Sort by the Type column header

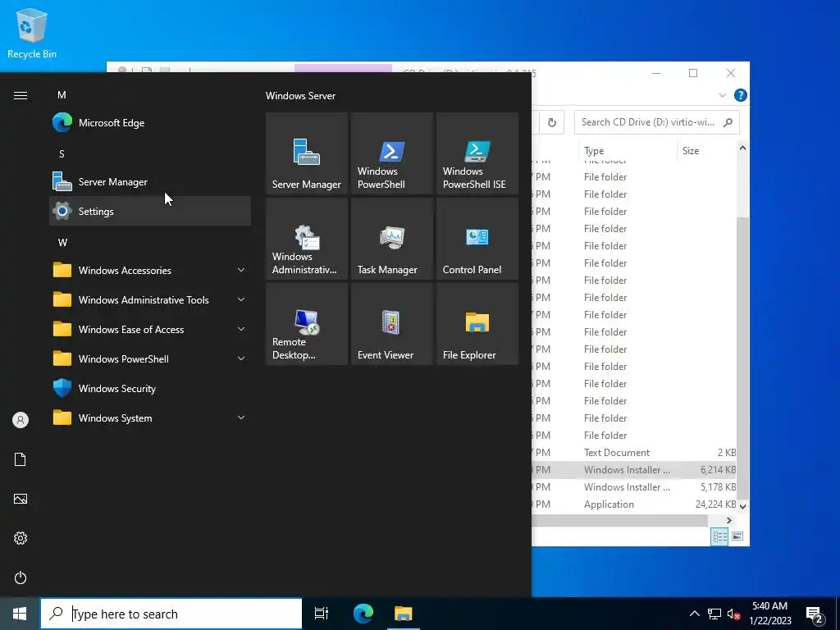pyautogui.click(x=628, y=151)
